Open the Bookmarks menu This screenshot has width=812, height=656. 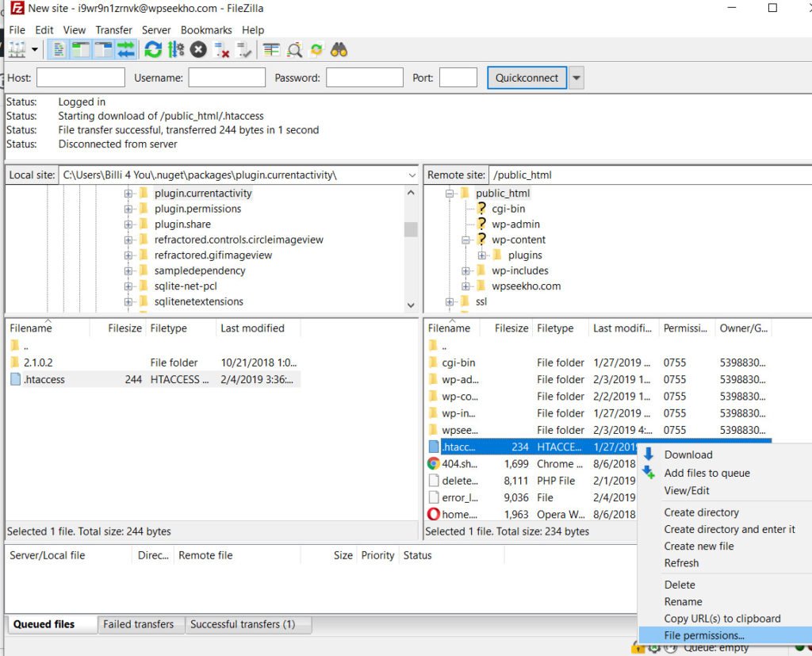tap(206, 30)
